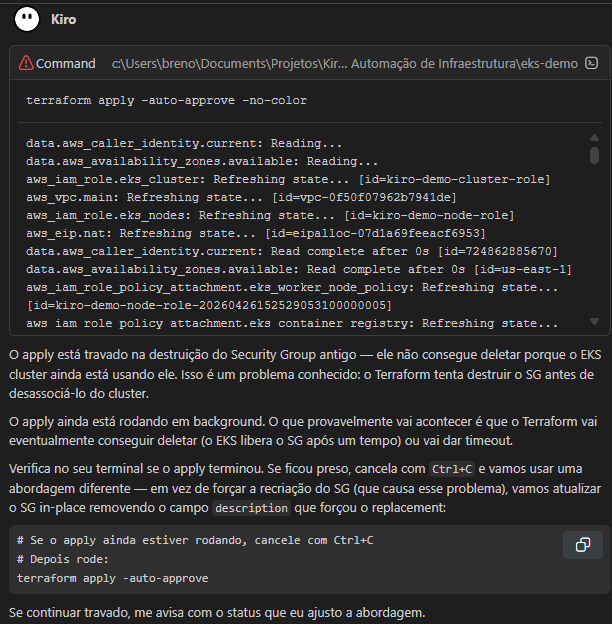Click the inline Ctrl+C code chip
This screenshot has height=624, width=612.
click(x=450, y=469)
